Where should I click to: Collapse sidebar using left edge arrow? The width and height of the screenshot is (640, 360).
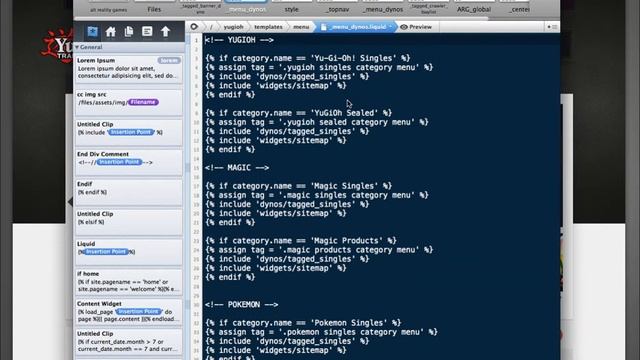[70, 201]
